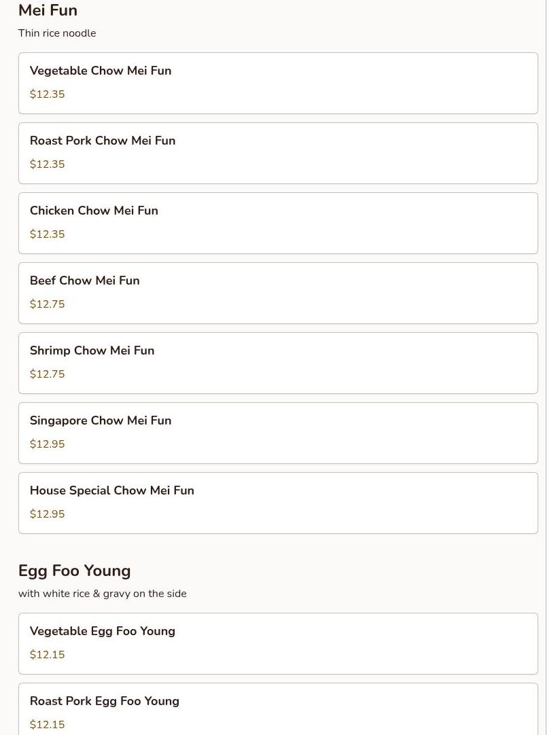The image size is (560, 735).
Task: Click House Special Chow Mei Fun's $12.95 price
Action: coord(48,514)
